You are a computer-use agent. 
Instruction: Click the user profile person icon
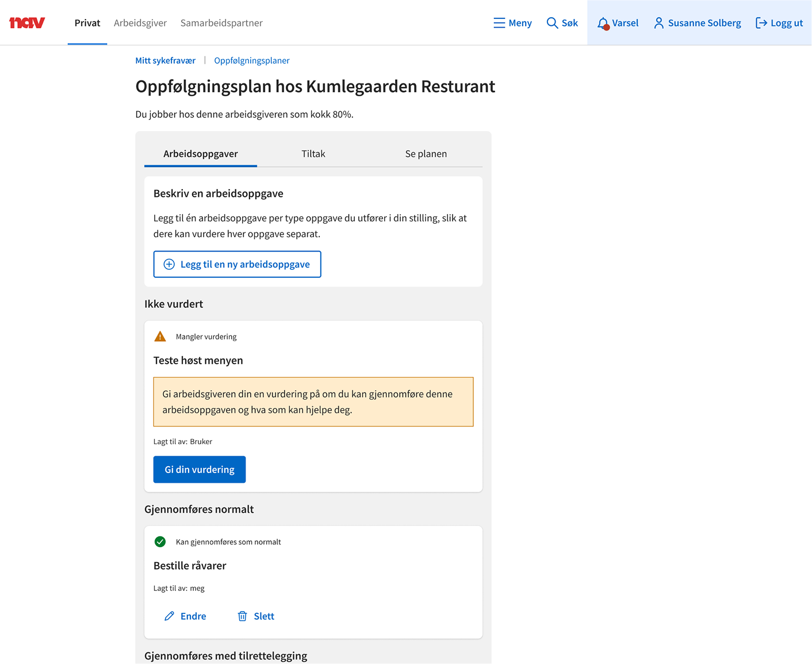659,23
